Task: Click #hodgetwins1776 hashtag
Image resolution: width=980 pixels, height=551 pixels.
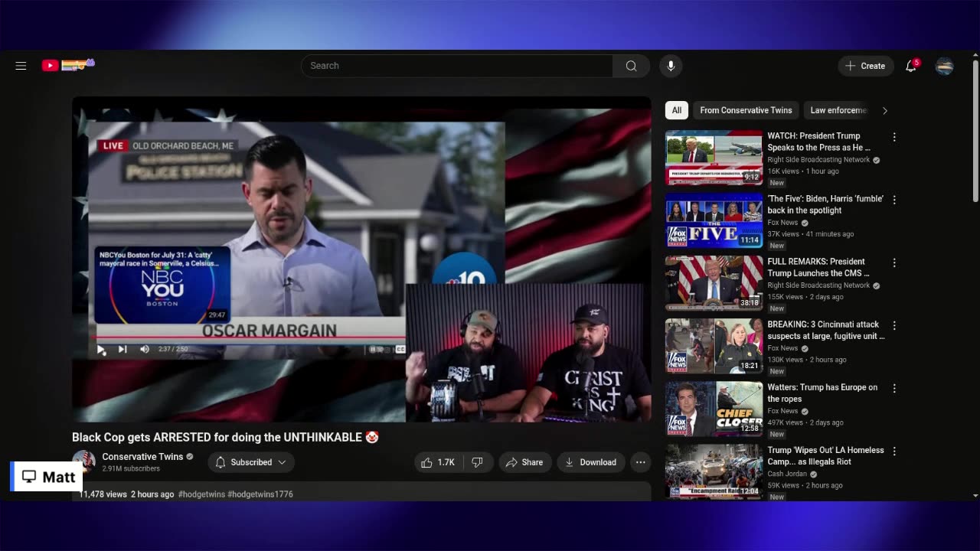Action: [260, 494]
